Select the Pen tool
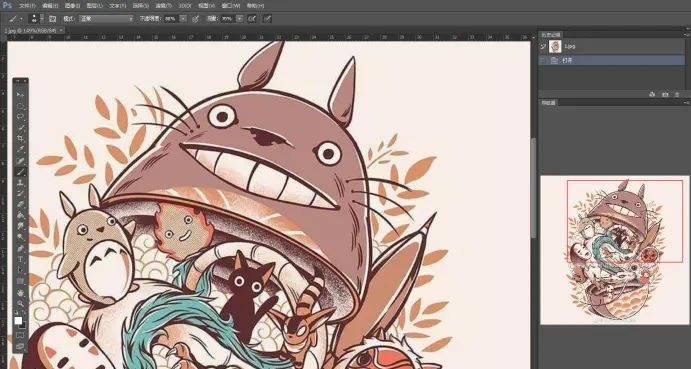 [20, 248]
